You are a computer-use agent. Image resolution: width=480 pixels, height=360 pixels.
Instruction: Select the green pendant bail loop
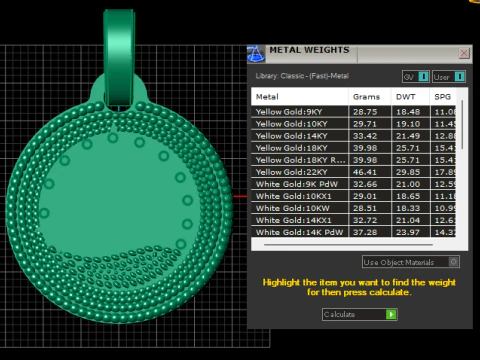[119, 58]
